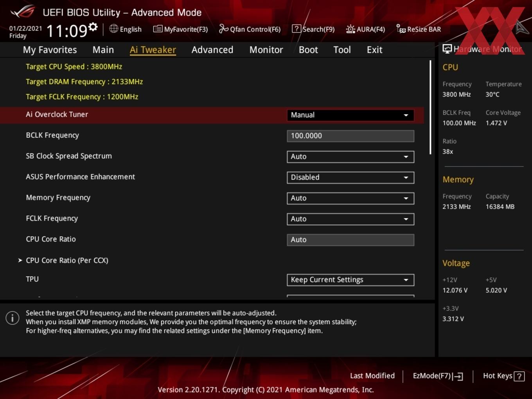Open the Tool tab
The height and width of the screenshot is (399, 532).
pos(342,50)
